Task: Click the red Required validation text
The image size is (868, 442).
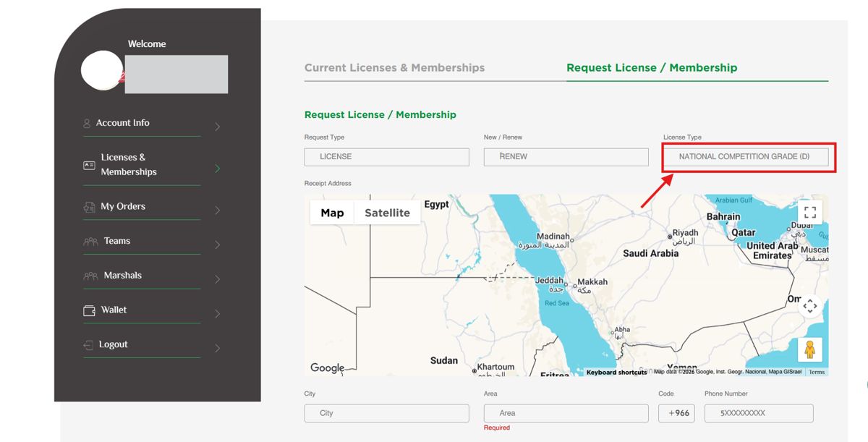Action: click(x=497, y=428)
